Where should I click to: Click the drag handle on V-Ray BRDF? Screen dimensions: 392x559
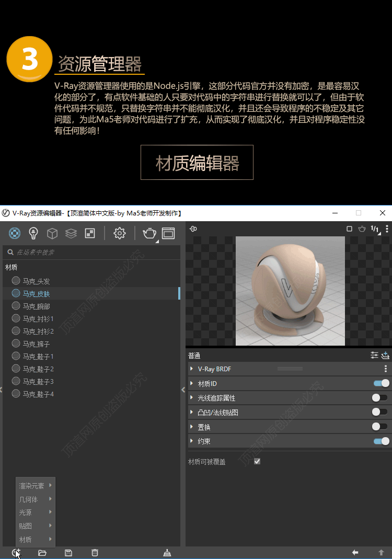[290, 369]
